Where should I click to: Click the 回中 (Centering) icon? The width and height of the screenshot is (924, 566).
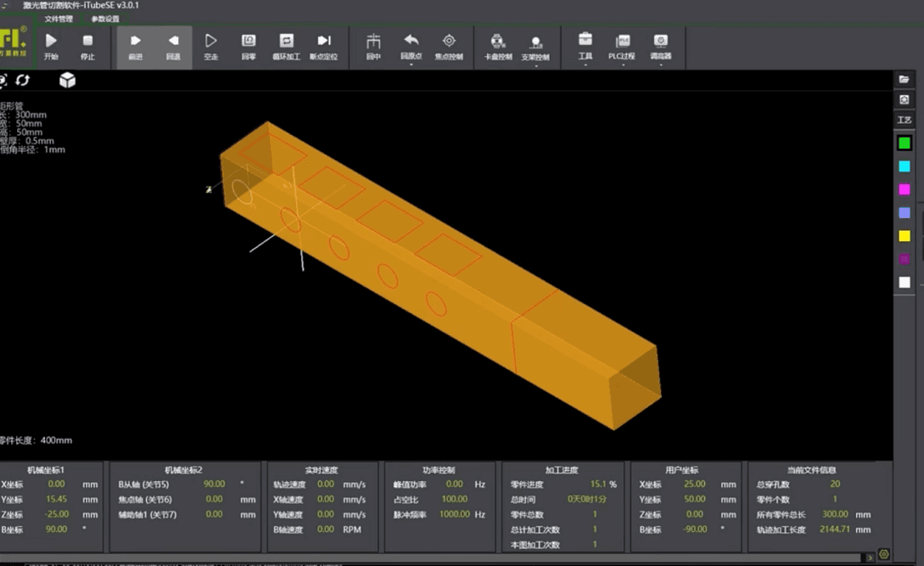[x=373, y=42]
